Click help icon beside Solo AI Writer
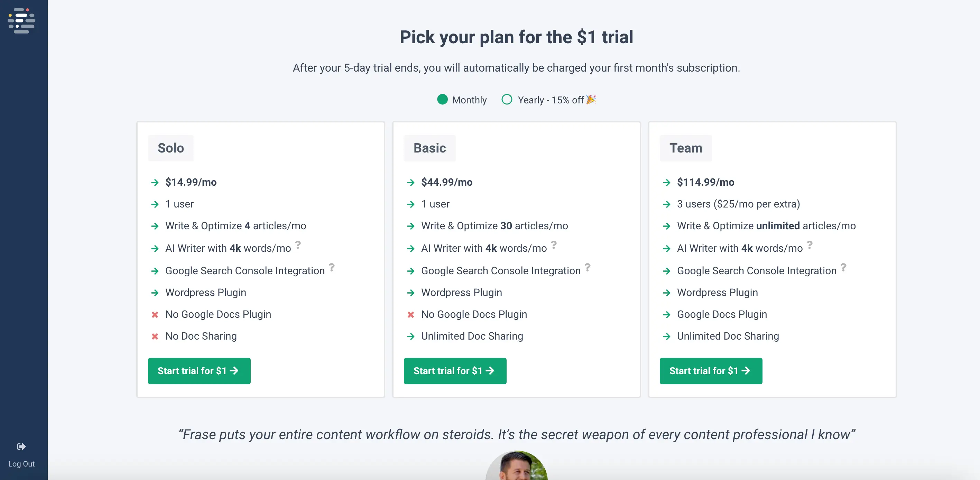This screenshot has width=980, height=480. (x=298, y=245)
